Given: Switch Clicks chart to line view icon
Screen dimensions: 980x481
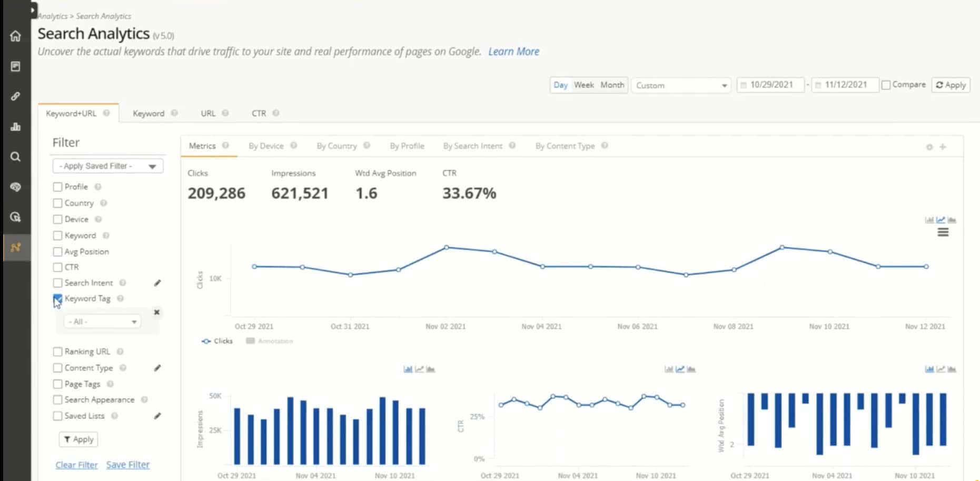Looking at the screenshot, I should (941, 220).
